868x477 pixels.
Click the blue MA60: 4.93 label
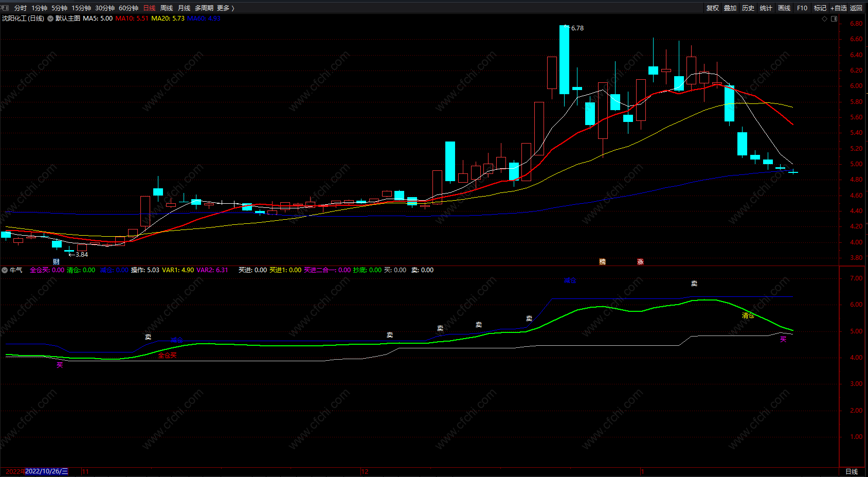click(x=204, y=19)
